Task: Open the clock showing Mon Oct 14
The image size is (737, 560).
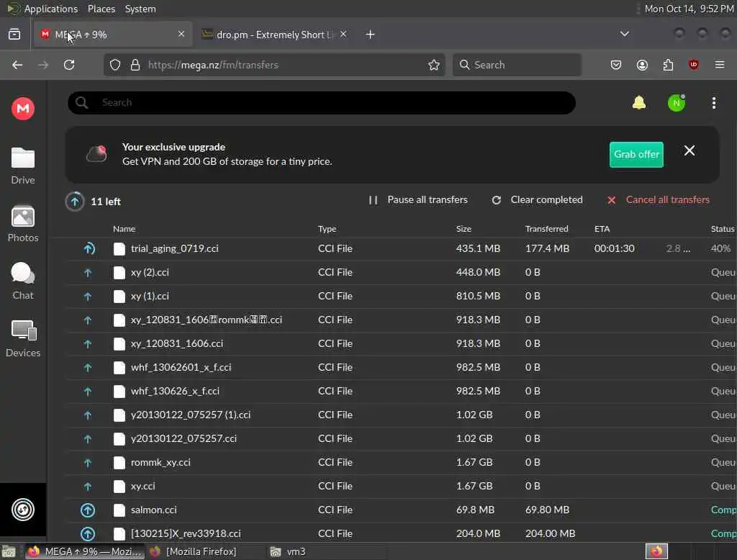Action: 689,9
